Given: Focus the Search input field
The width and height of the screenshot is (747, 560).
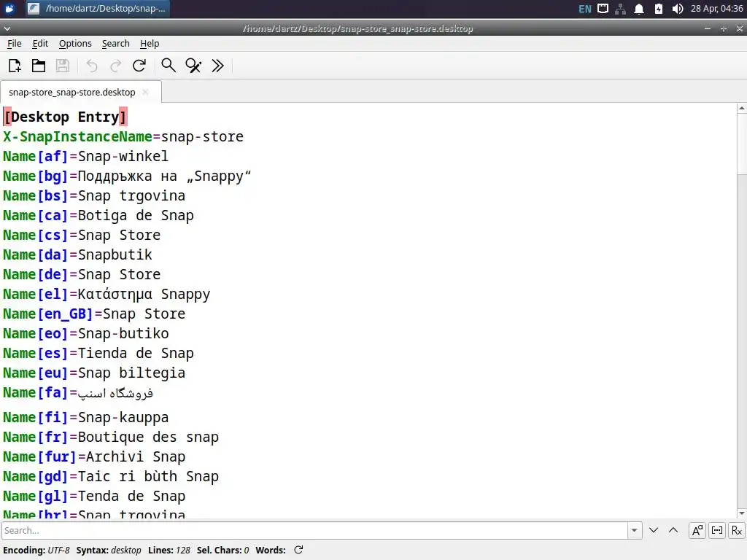Looking at the screenshot, I should [x=314, y=530].
